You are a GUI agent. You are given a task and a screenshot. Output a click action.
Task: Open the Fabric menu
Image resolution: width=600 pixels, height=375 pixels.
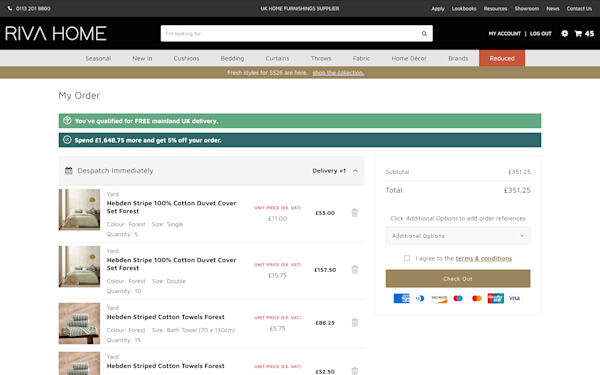pos(361,58)
